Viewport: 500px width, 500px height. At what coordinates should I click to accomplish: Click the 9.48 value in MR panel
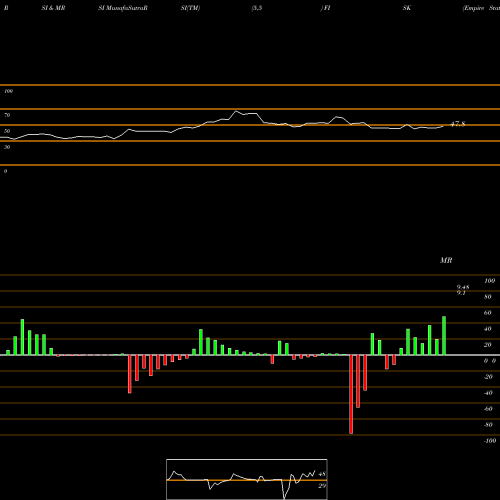coord(463,287)
